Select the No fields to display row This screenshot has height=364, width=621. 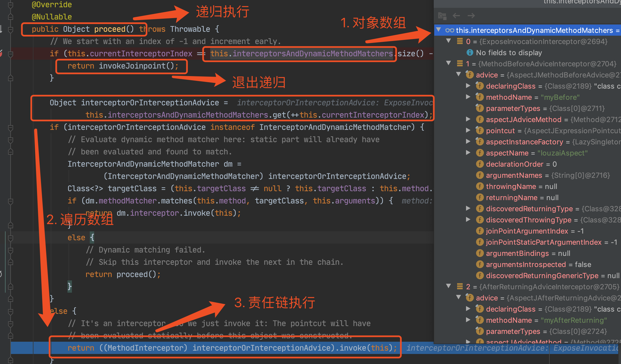(527, 52)
